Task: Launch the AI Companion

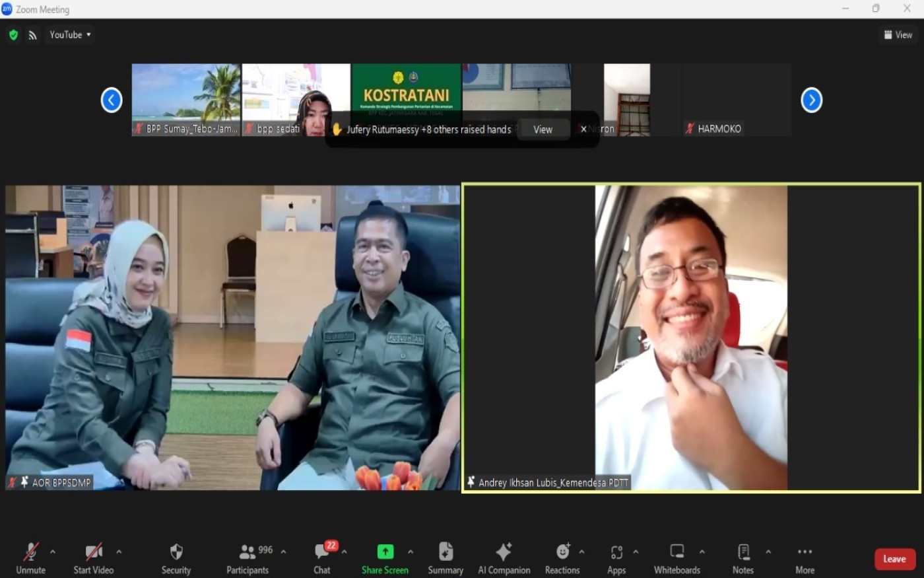Action: tap(504, 558)
